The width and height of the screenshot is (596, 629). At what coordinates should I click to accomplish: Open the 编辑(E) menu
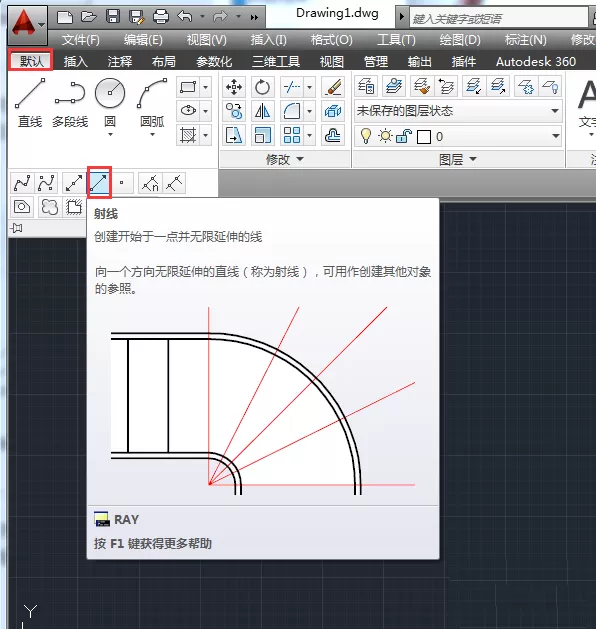click(143, 40)
